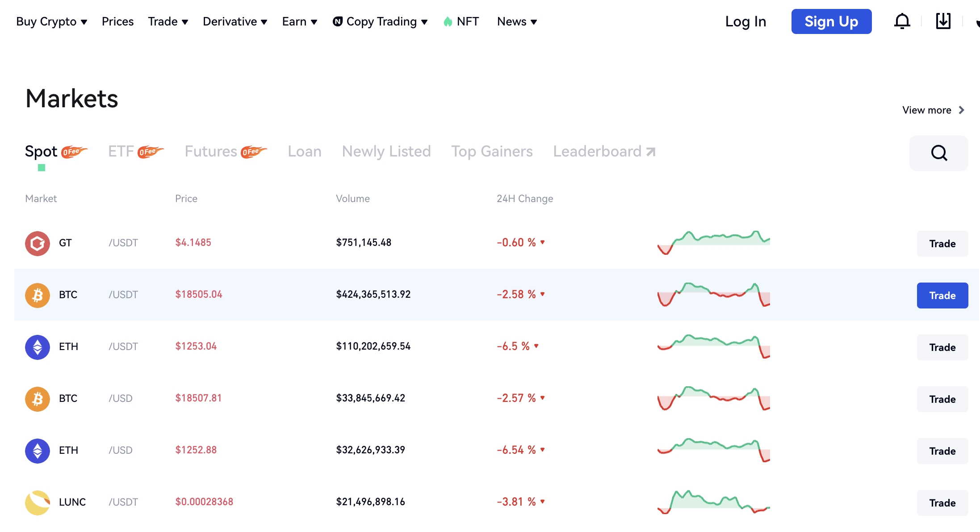980x532 pixels.
Task: Click the ETH/USDT Ethereum icon
Action: pyautogui.click(x=37, y=346)
